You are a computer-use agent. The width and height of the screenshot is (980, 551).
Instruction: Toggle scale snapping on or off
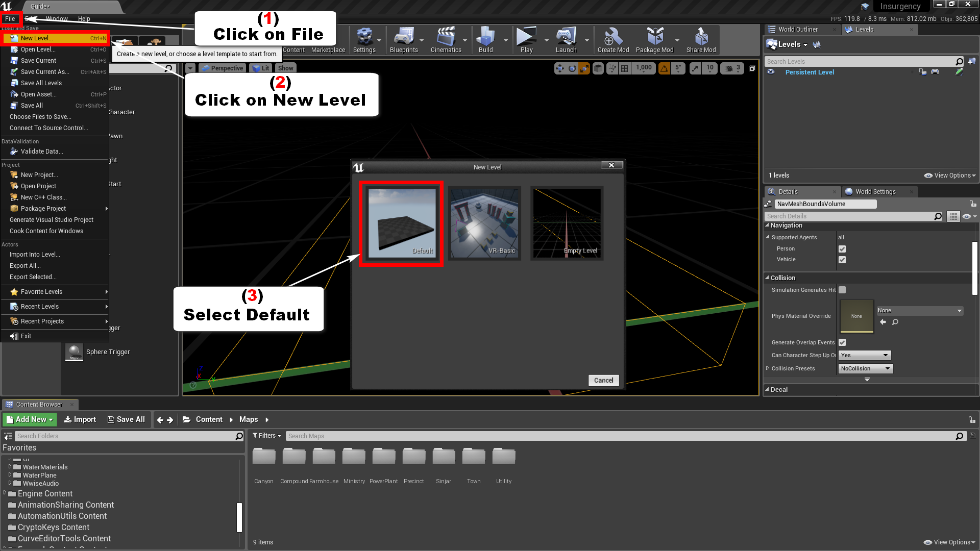(695, 68)
